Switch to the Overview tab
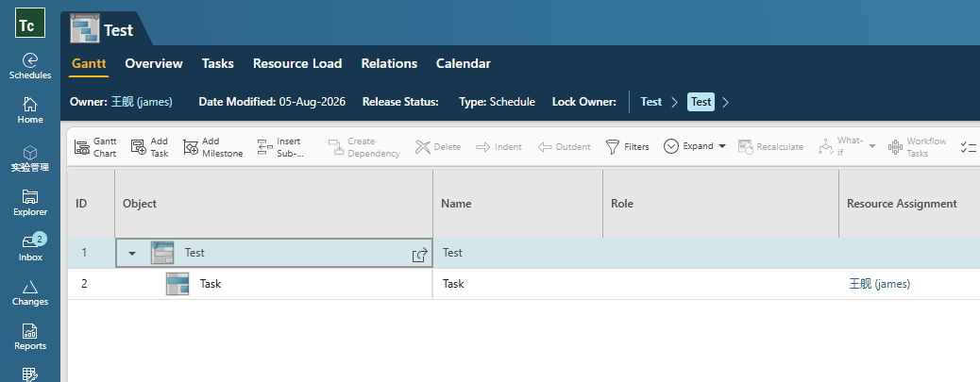The width and height of the screenshot is (980, 382). point(154,64)
